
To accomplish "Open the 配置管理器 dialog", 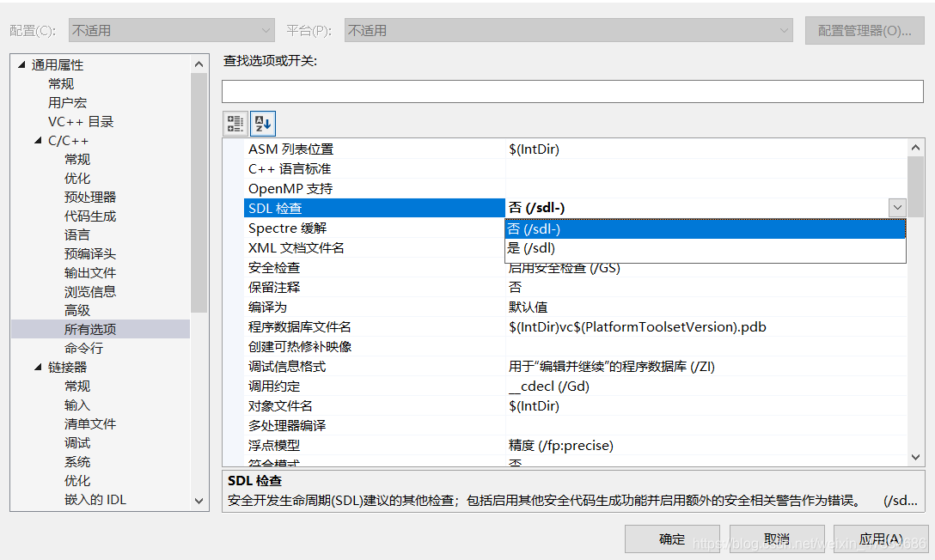I will 865,29.
